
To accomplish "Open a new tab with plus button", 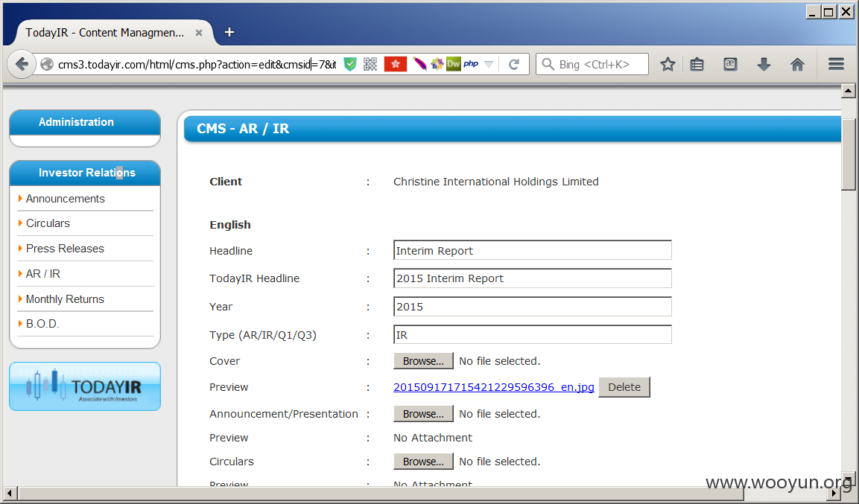I will coord(229,32).
